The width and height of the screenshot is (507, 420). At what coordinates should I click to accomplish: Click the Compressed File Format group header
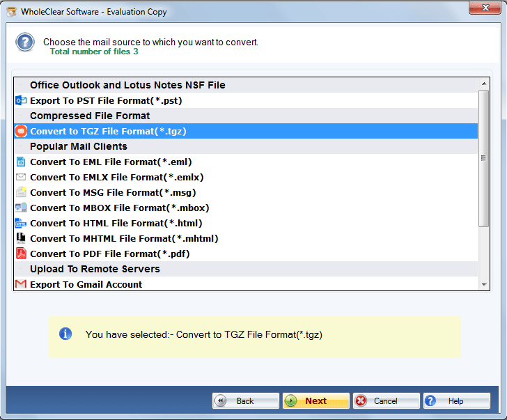tap(246, 116)
